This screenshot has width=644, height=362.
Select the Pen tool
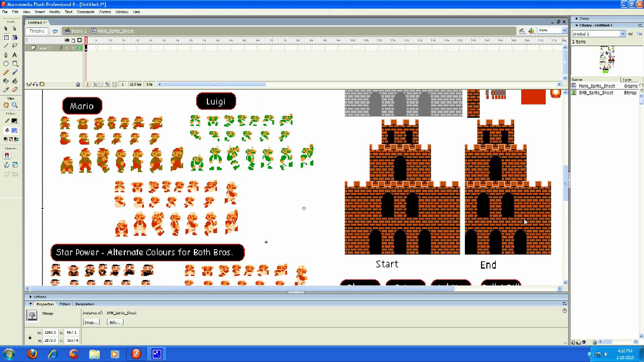click(6, 55)
